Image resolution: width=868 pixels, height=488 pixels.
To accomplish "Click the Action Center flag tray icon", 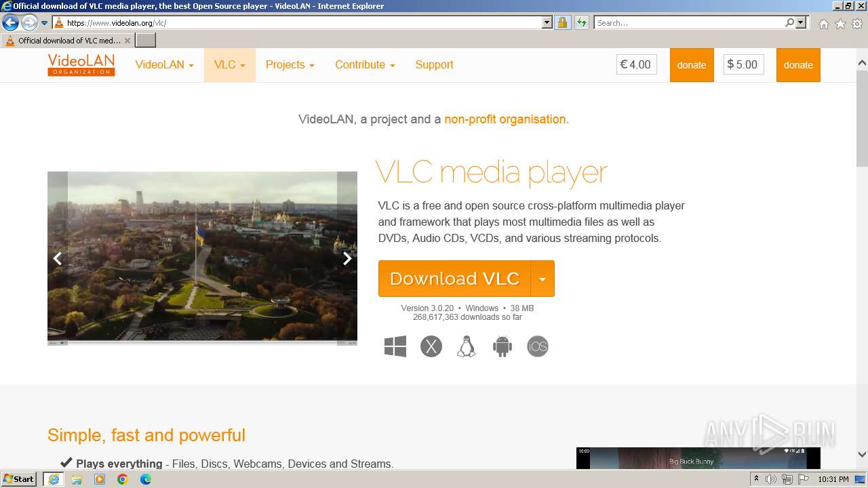I will [x=804, y=479].
